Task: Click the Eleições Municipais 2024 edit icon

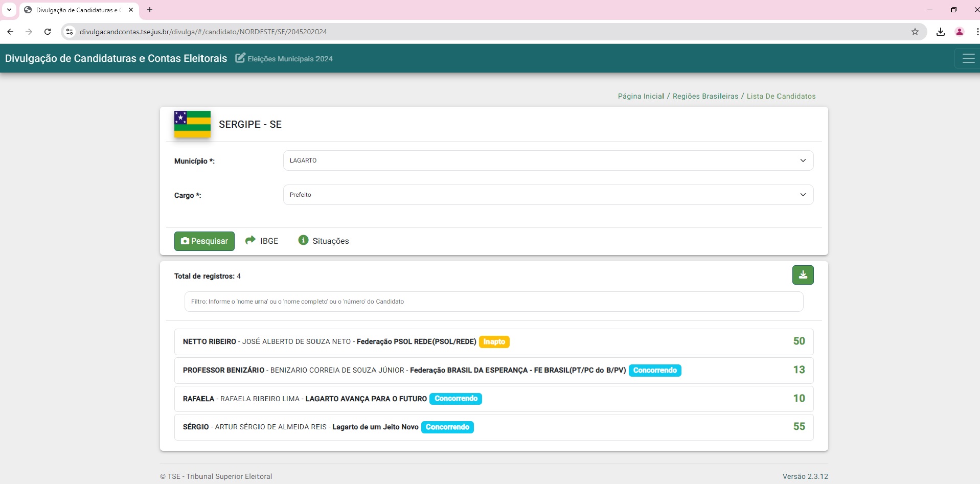Action: point(240,58)
